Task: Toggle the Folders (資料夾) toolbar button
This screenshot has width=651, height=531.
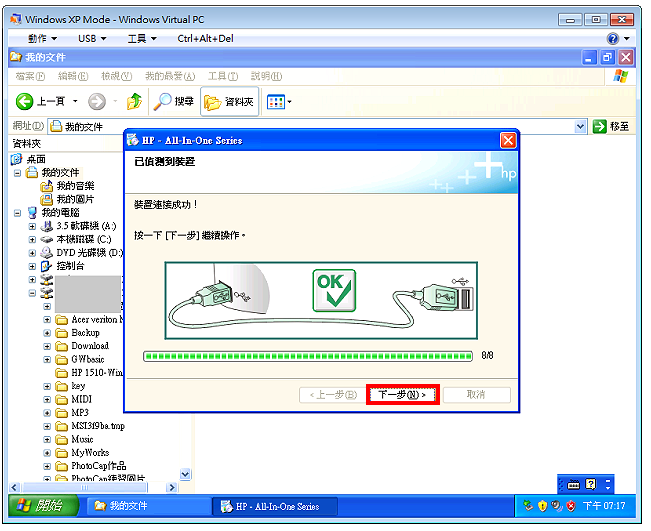Action: (230, 101)
